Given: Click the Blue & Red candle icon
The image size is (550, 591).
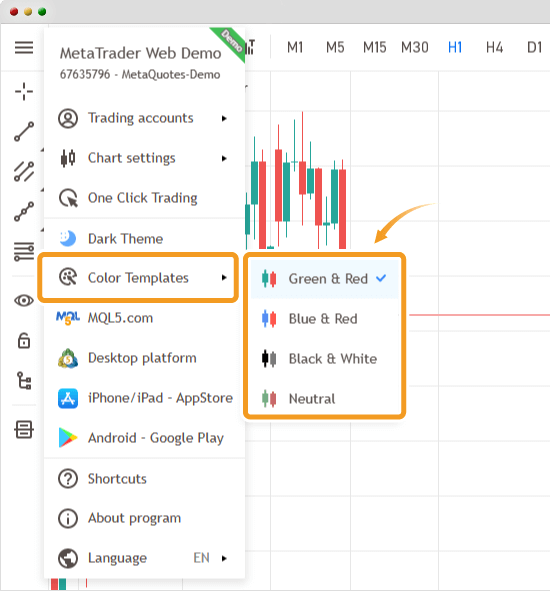Looking at the screenshot, I should (x=269, y=318).
